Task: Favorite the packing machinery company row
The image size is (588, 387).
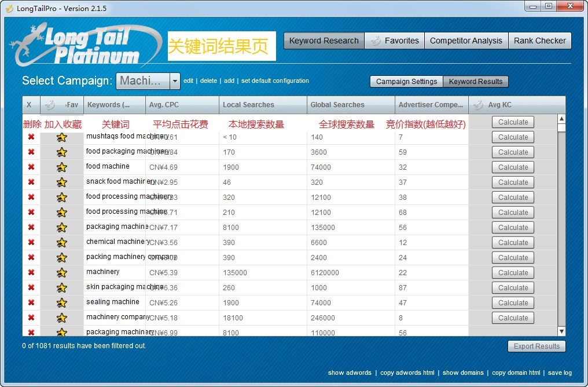Action: click(62, 257)
